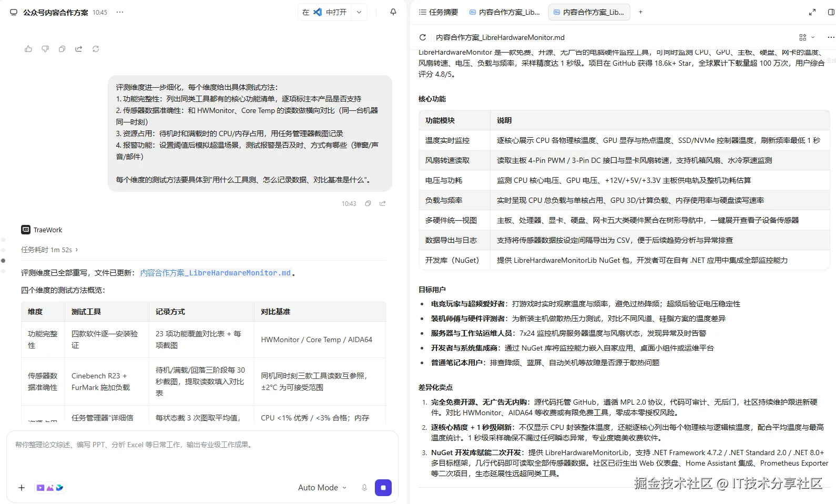Click the 服务器与工作站运维人员 bullet item
The image size is (836, 504).
[568, 333]
